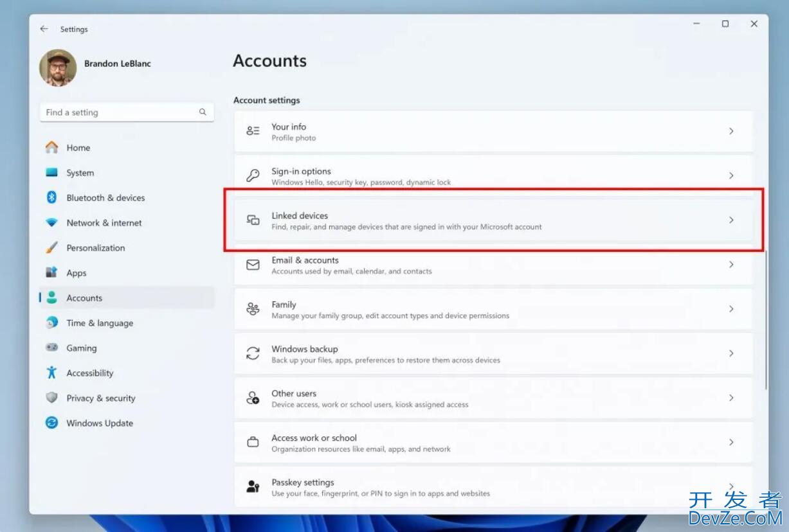
Task: Click 'Manage your family group' description text
Action: coord(390,315)
